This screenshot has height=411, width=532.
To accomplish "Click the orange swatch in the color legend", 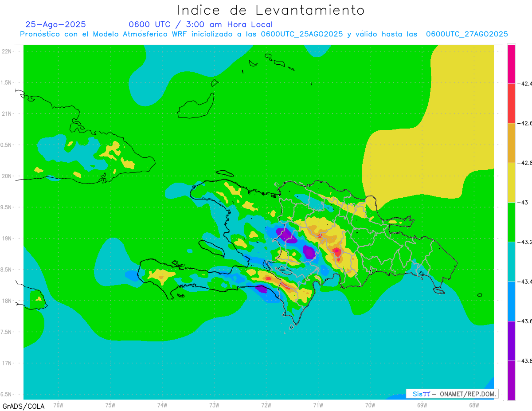I will pyautogui.click(x=511, y=143).
